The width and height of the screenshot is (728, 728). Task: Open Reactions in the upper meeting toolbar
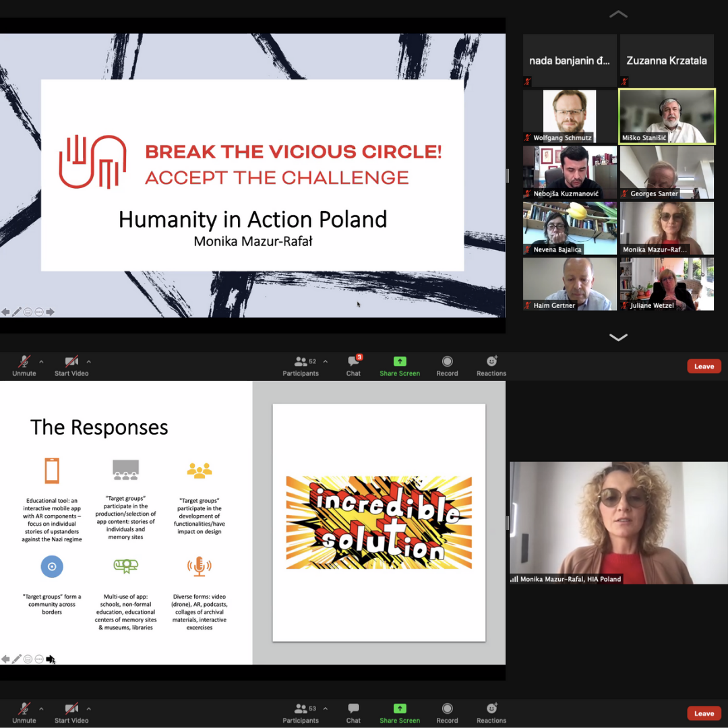[x=491, y=365]
